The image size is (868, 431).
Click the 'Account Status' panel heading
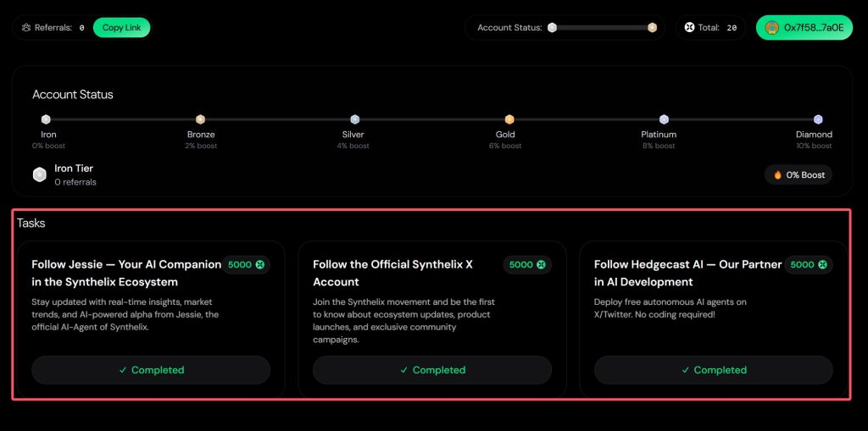[x=73, y=95]
